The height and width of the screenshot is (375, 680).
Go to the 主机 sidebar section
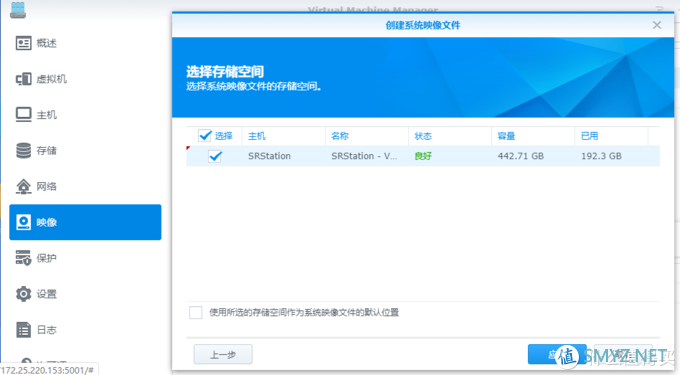[85, 115]
